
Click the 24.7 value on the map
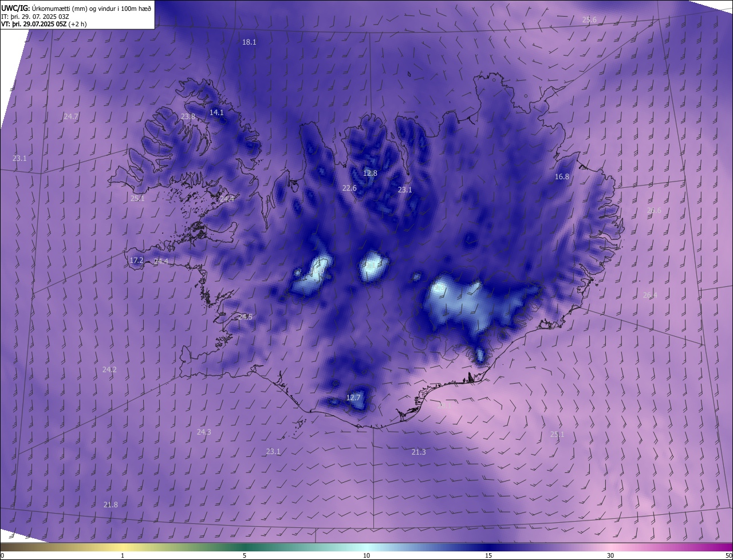click(71, 117)
